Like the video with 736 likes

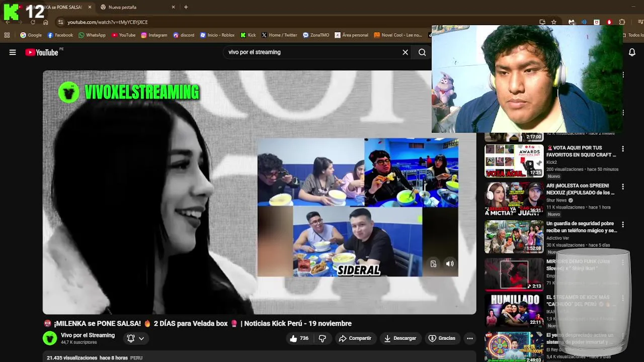pyautogui.click(x=299, y=338)
